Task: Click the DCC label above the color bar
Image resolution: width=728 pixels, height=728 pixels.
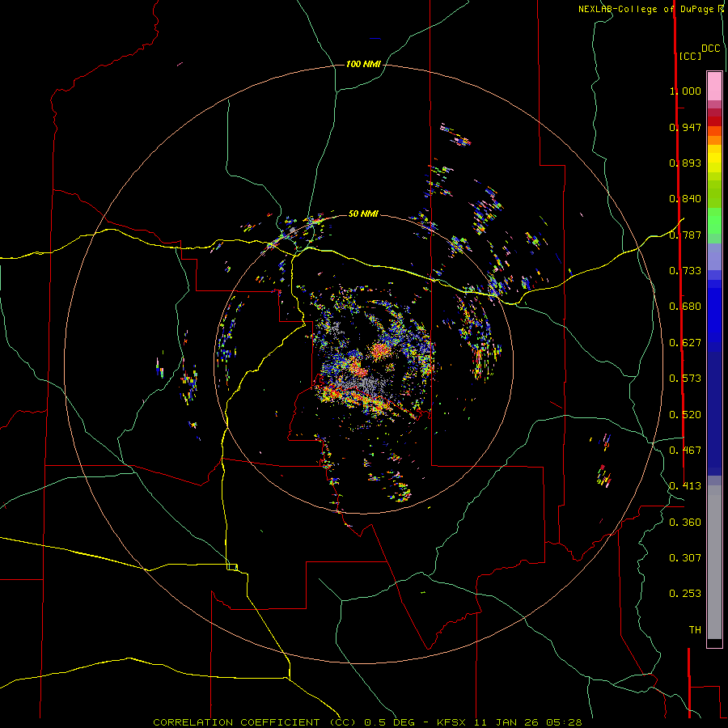Action: [711, 48]
